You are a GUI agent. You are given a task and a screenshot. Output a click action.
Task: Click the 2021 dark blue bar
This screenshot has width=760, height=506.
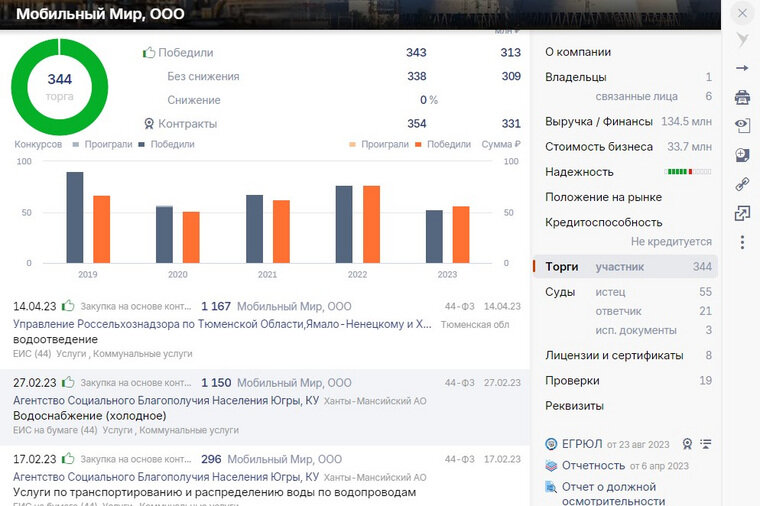click(254, 229)
